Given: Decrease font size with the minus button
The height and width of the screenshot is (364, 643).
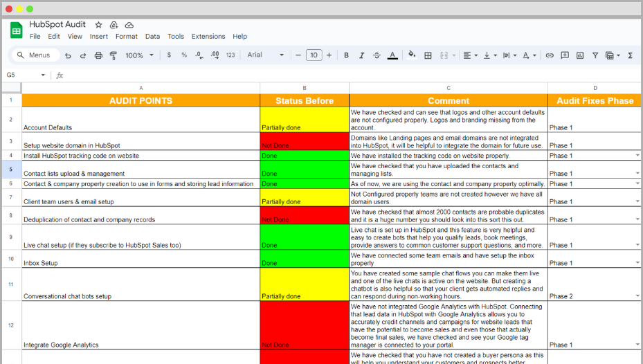Looking at the screenshot, I should pos(298,55).
